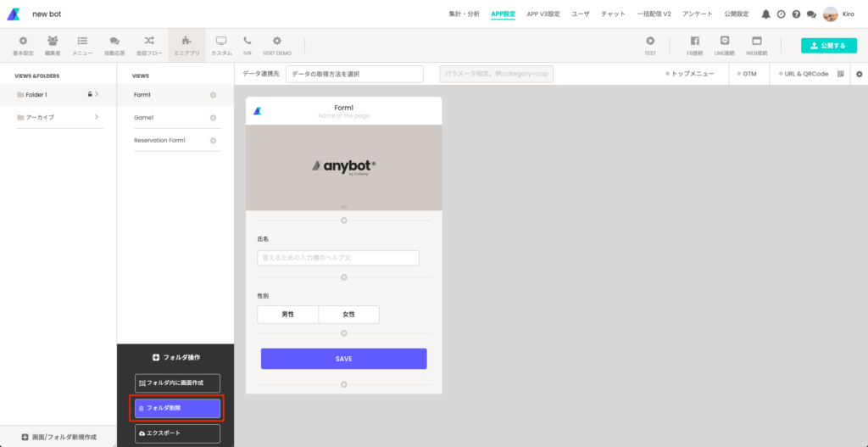Open the notifications bell icon

pos(765,14)
